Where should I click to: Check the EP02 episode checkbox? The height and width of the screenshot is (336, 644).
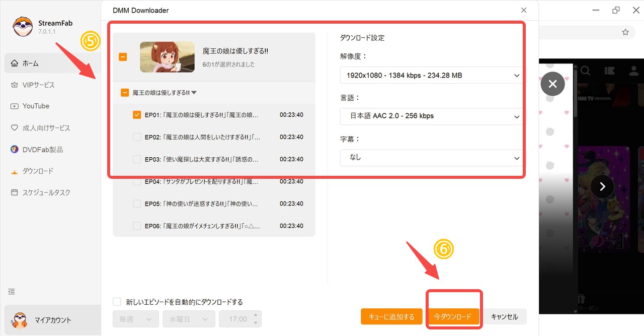(136, 137)
